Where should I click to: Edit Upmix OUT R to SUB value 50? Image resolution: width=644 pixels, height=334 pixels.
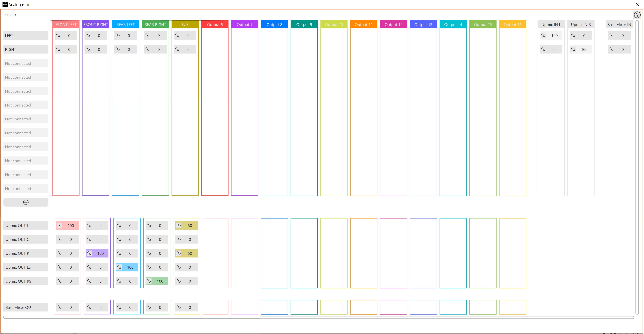coord(190,253)
